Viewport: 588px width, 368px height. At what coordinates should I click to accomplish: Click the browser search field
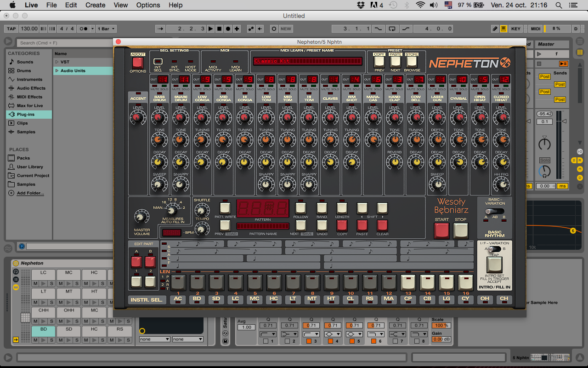[64, 43]
